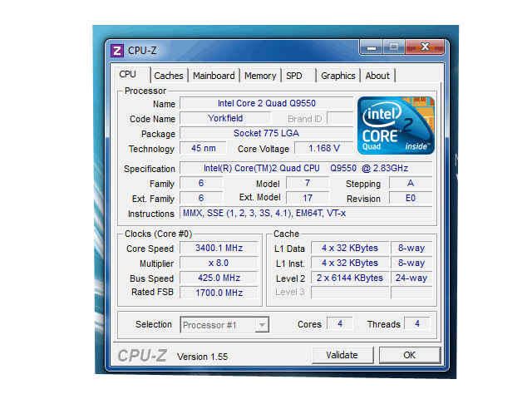This screenshot has width=532, height=399.
Task: Click the Ext. Model value 17
Action: 308,198
